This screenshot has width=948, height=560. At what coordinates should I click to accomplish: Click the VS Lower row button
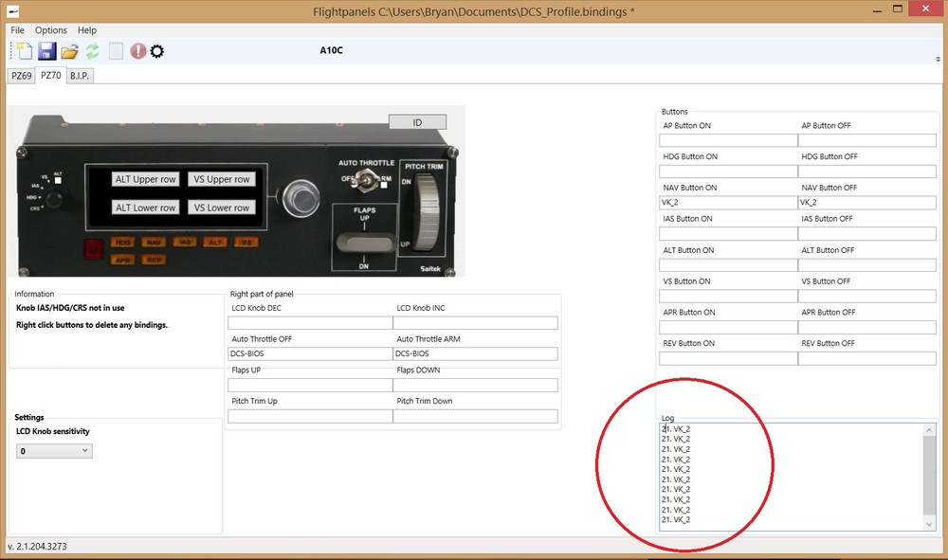[x=221, y=208]
